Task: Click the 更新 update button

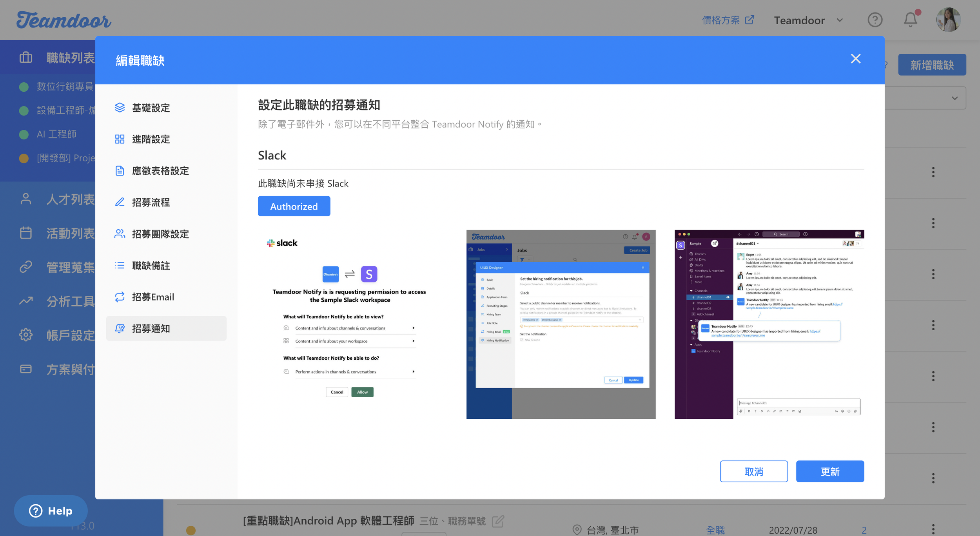Action: coord(830,471)
